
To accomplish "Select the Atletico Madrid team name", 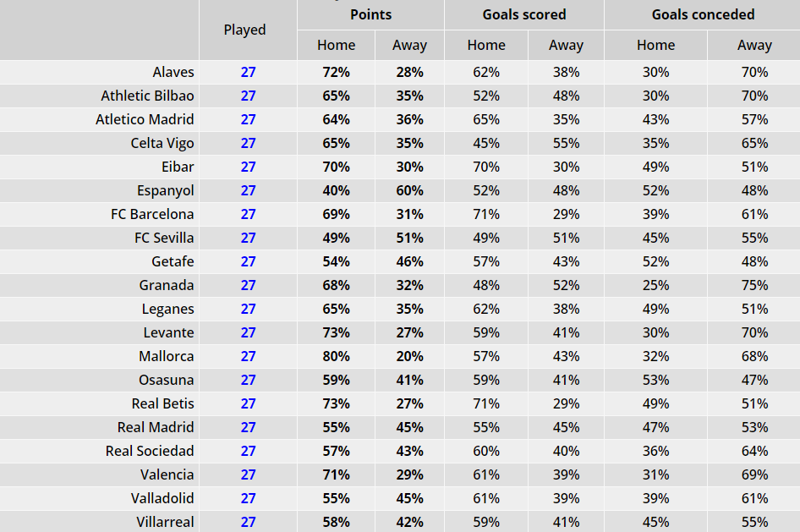I will coord(145,119).
